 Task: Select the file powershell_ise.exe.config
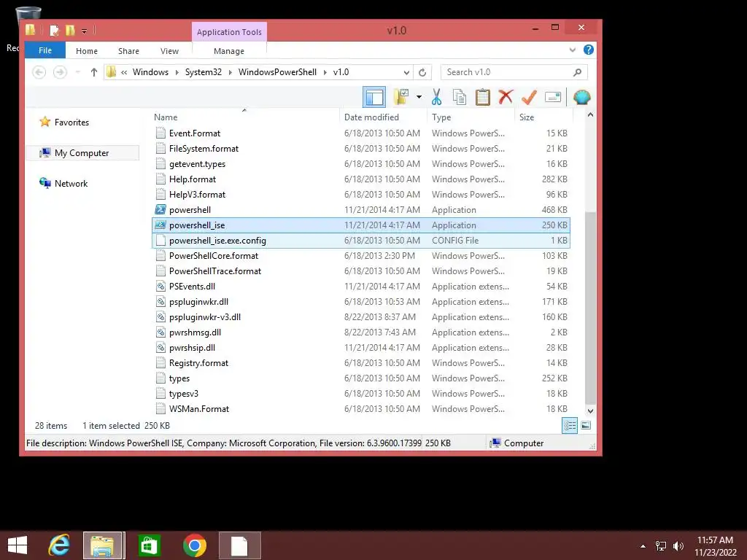click(x=360, y=241)
